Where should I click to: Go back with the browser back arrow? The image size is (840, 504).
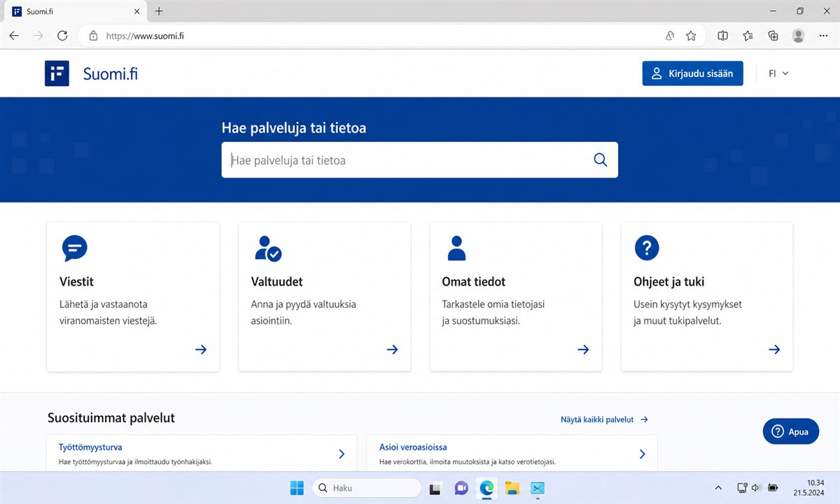[x=15, y=36]
